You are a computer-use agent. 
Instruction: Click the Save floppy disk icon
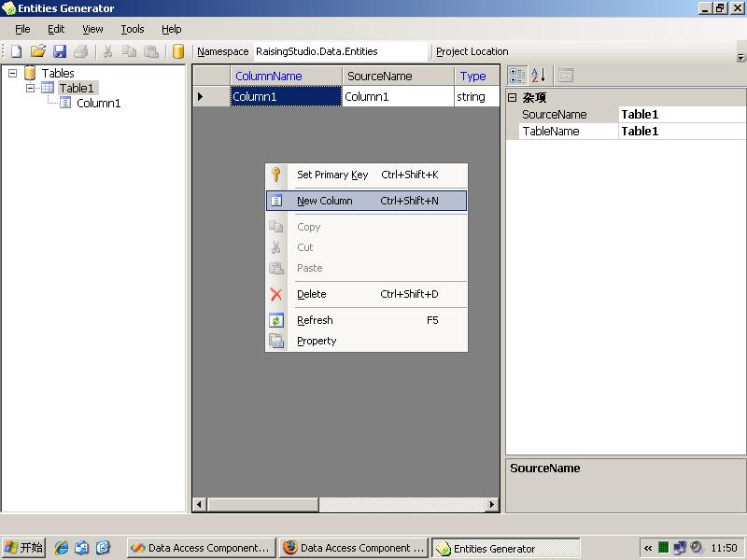click(60, 52)
